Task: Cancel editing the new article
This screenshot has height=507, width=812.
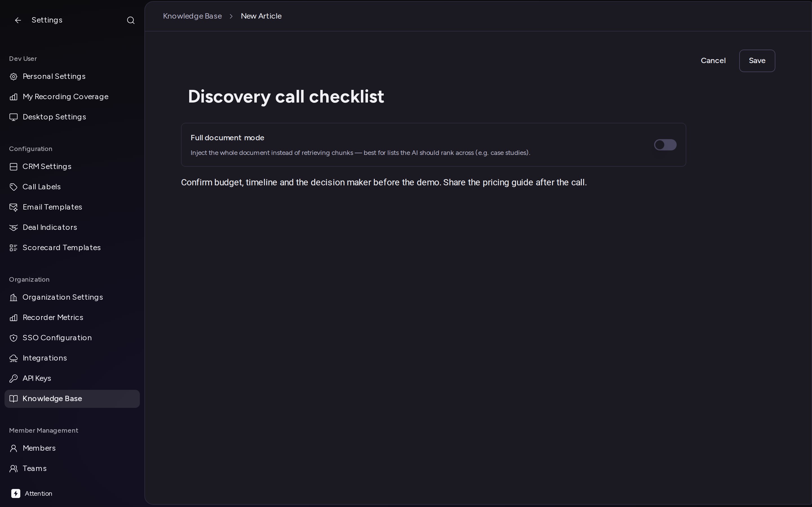Action: [713, 61]
